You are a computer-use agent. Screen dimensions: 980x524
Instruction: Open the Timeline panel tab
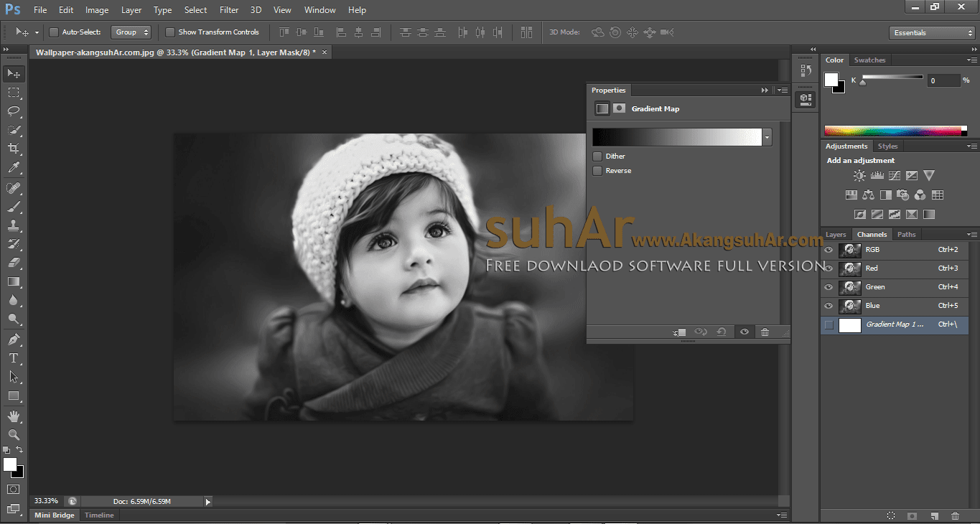pyautogui.click(x=99, y=515)
